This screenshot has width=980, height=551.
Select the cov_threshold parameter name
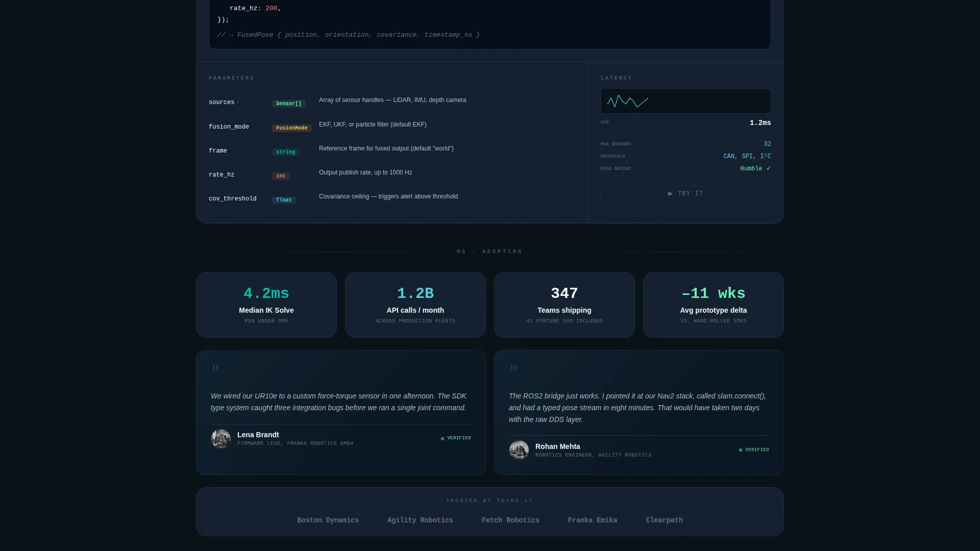pos(233,199)
